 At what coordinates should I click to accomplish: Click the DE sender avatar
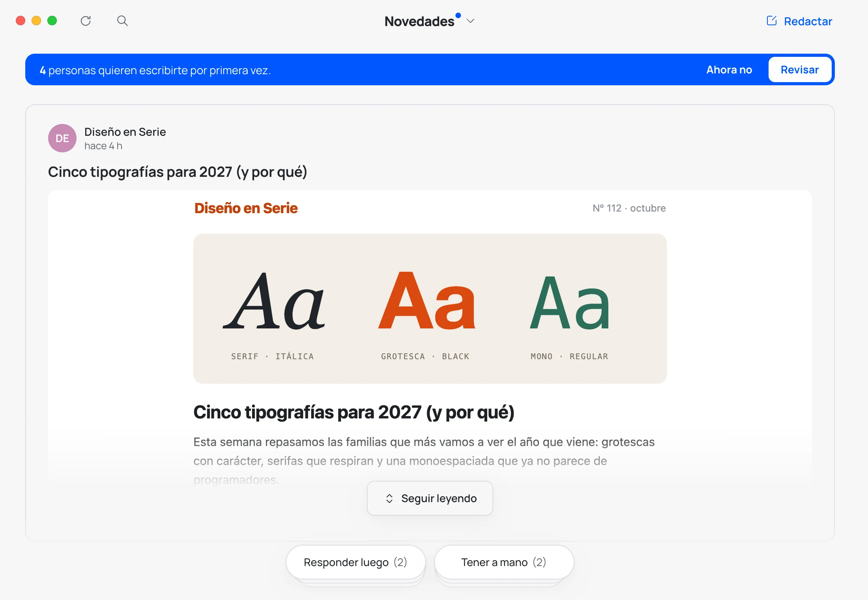pyautogui.click(x=62, y=138)
